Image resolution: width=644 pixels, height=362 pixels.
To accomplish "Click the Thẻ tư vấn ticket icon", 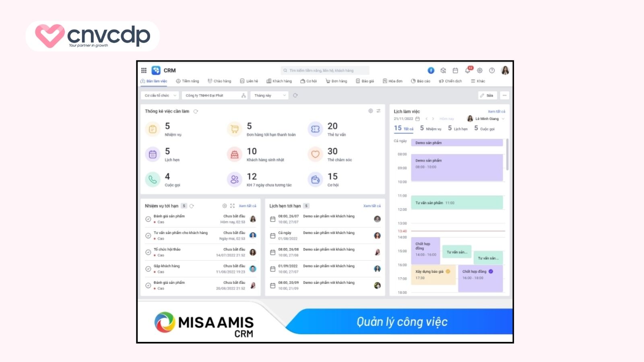I will [316, 129].
